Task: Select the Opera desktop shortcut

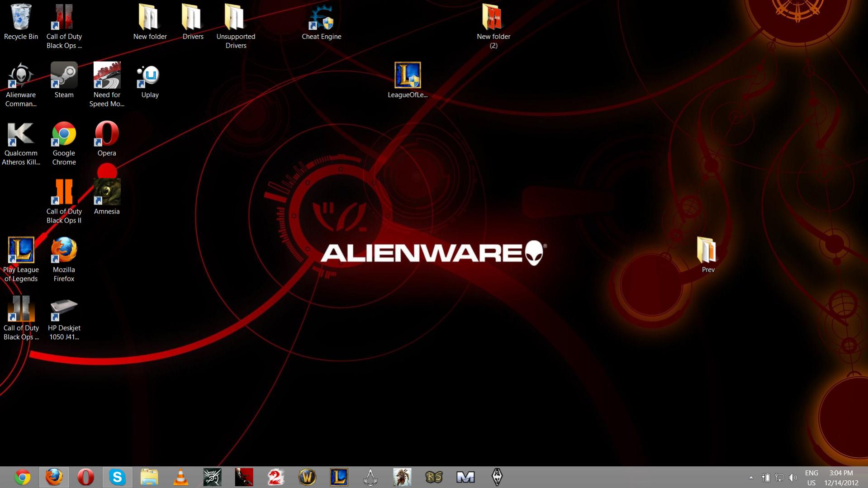Action: [107, 139]
